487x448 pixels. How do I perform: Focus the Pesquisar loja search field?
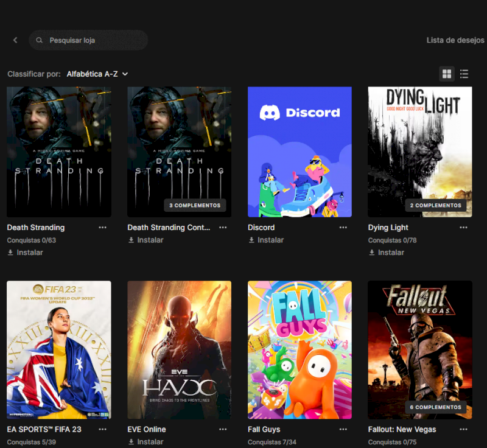(x=88, y=40)
